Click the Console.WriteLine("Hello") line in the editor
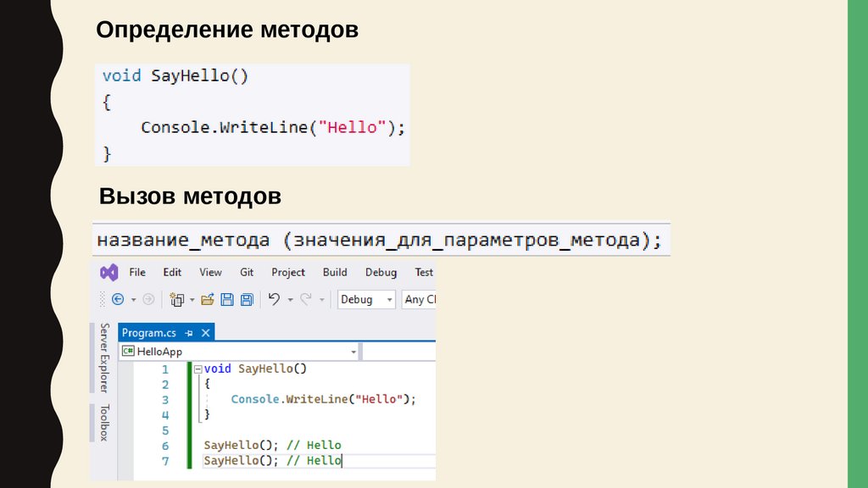The height and width of the screenshot is (488, 868). point(323,399)
